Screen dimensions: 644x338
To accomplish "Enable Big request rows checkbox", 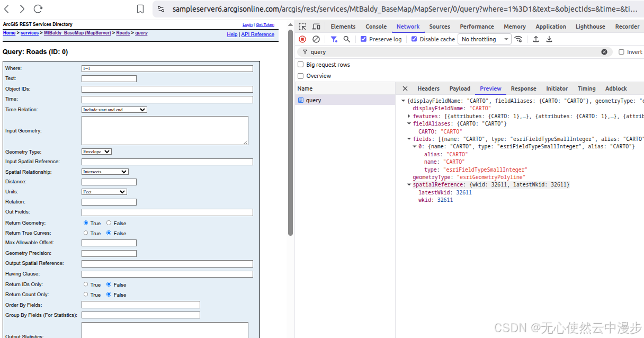I will point(301,65).
